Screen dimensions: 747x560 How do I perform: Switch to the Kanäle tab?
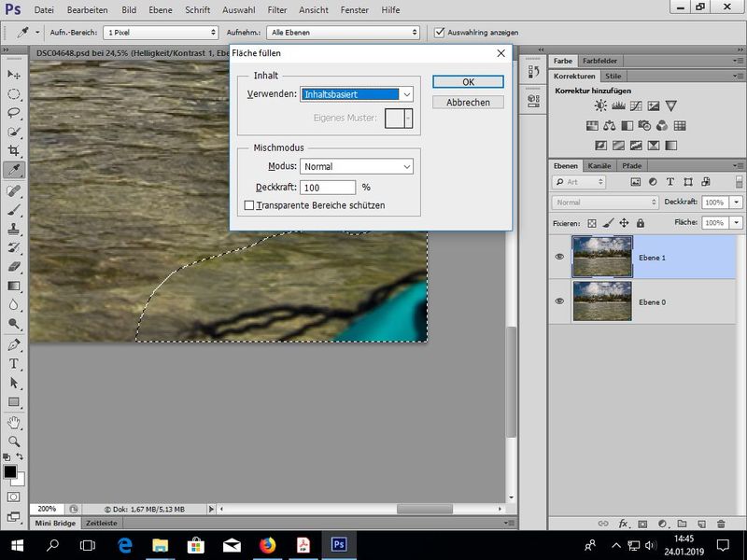click(599, 165)
